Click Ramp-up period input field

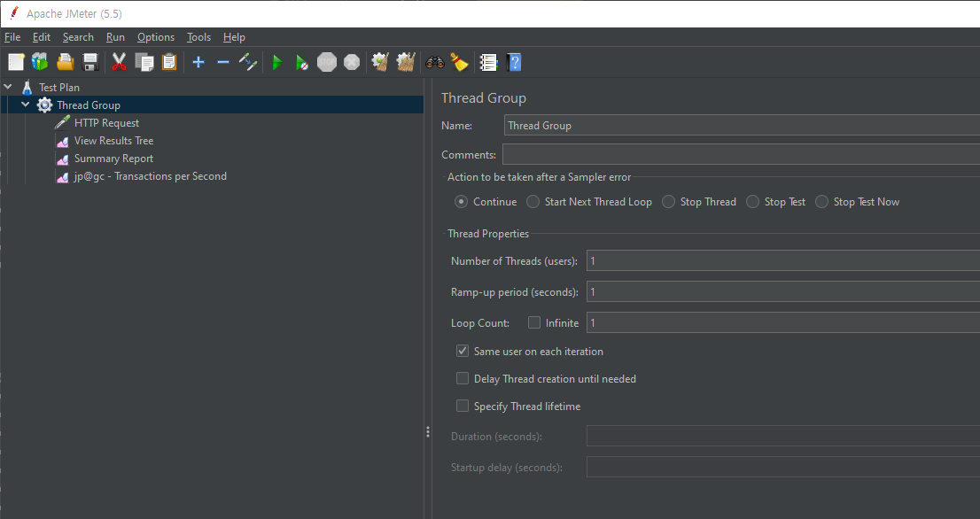[x=783, y=291]
